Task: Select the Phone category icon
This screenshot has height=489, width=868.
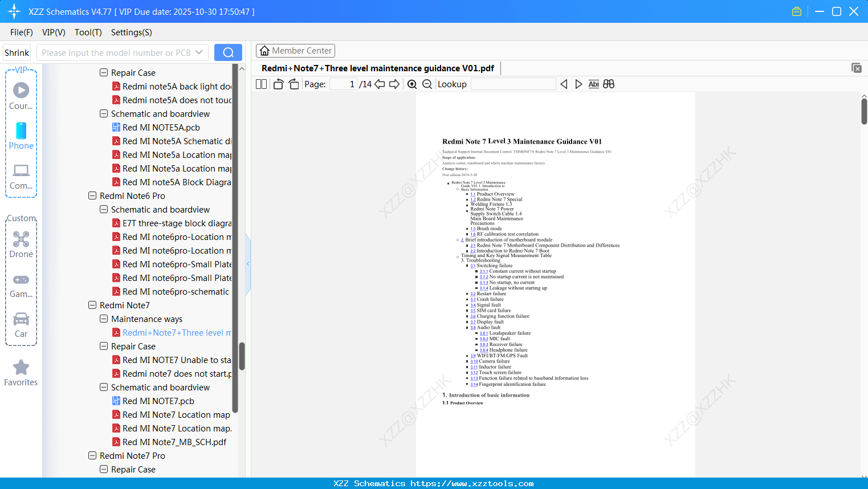Action: tap(21, 136)
